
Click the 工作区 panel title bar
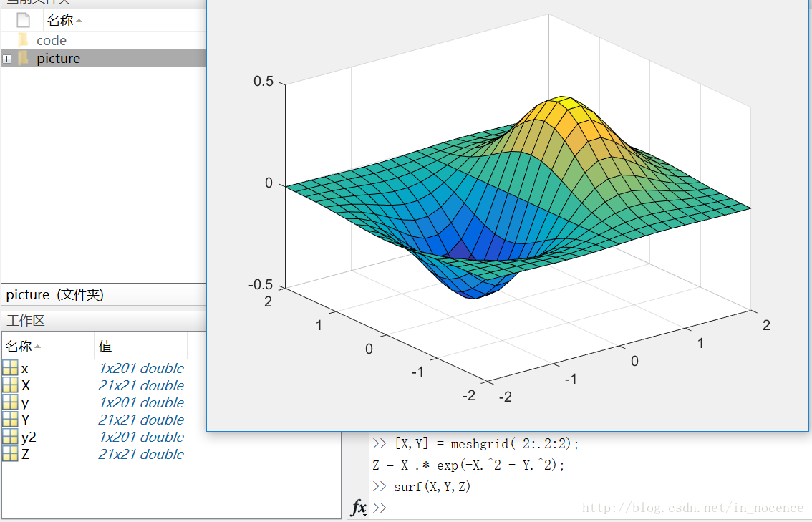coord(26,321)
